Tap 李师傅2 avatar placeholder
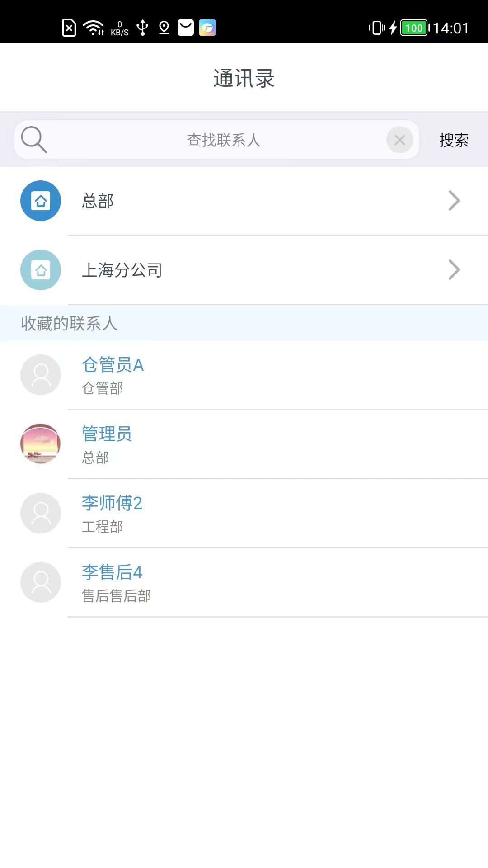The image size is (488, 868). click(x=41, y=513)
